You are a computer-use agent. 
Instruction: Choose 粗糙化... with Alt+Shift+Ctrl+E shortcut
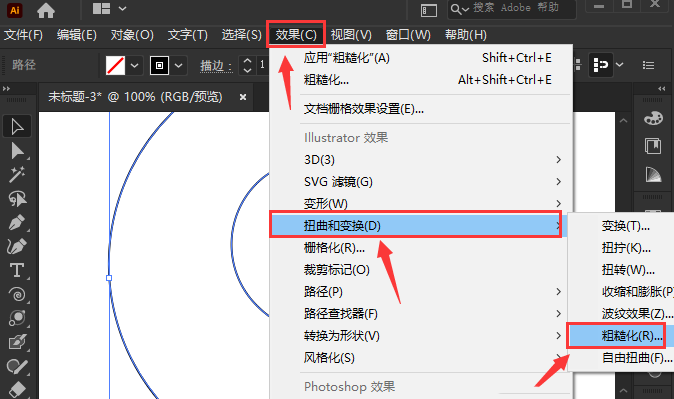[x=421, y=80]
